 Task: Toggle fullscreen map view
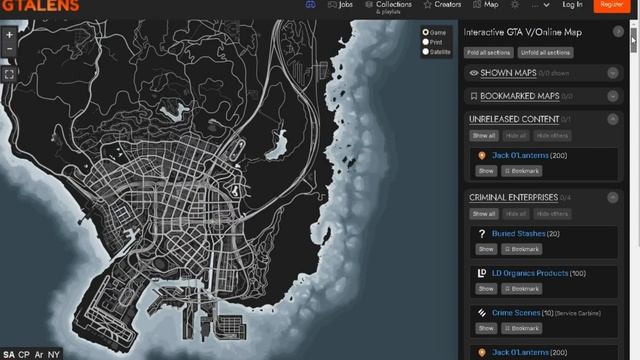pyautogui.click(x=9, y=74)
